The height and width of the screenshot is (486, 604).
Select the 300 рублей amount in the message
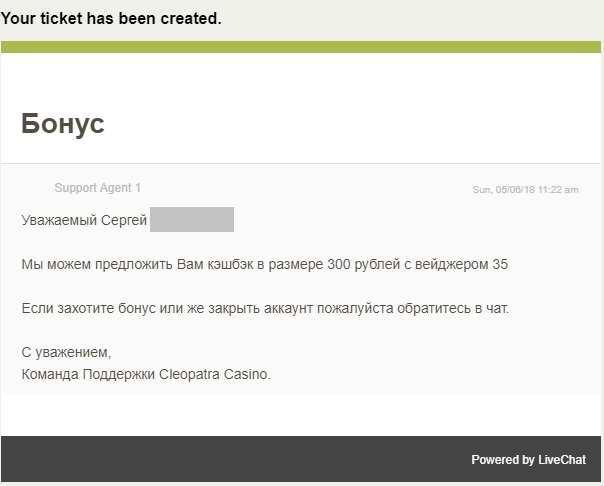pyautogui.click(x=363, y=264)
